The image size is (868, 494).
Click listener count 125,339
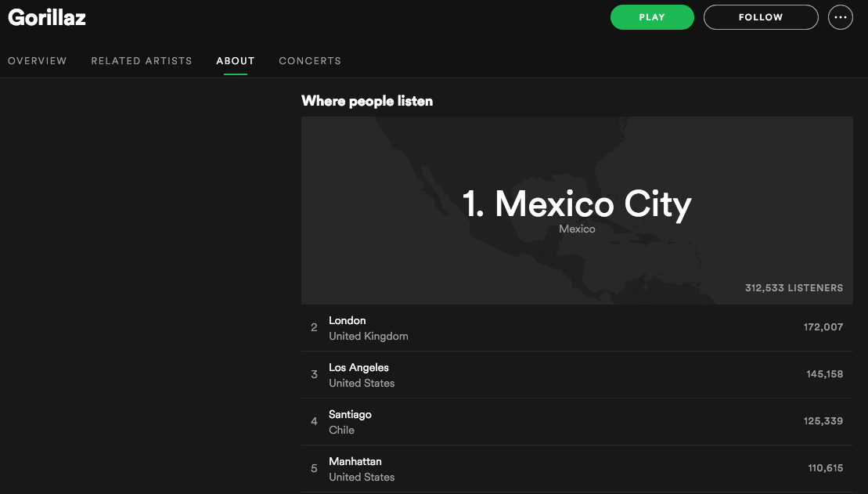click(823, 421)
